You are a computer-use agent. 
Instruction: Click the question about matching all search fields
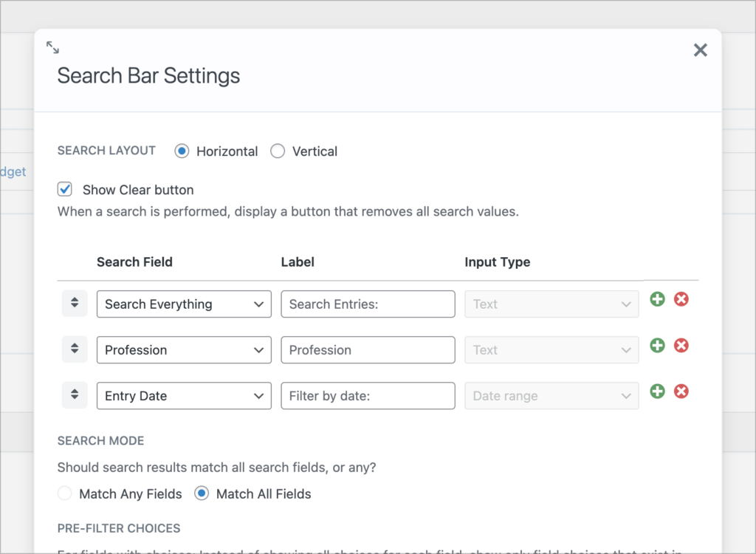coord(216,468)
